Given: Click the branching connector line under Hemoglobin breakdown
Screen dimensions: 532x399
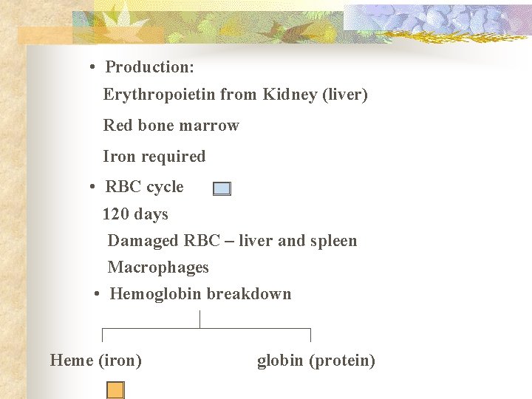Looking at the screenshot, I should click(x=200, y=327).
